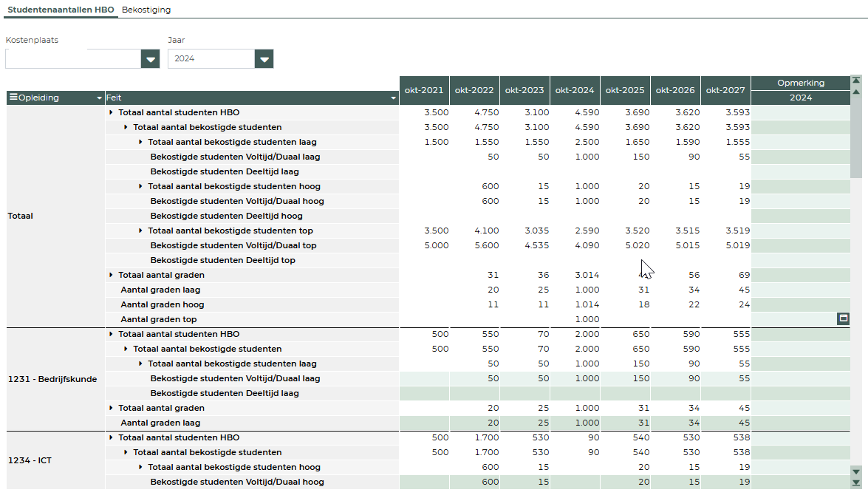868x498 pixels.
Task: Open the Kostenplaats dropdown arrow
Action: [x=151, y=59]
